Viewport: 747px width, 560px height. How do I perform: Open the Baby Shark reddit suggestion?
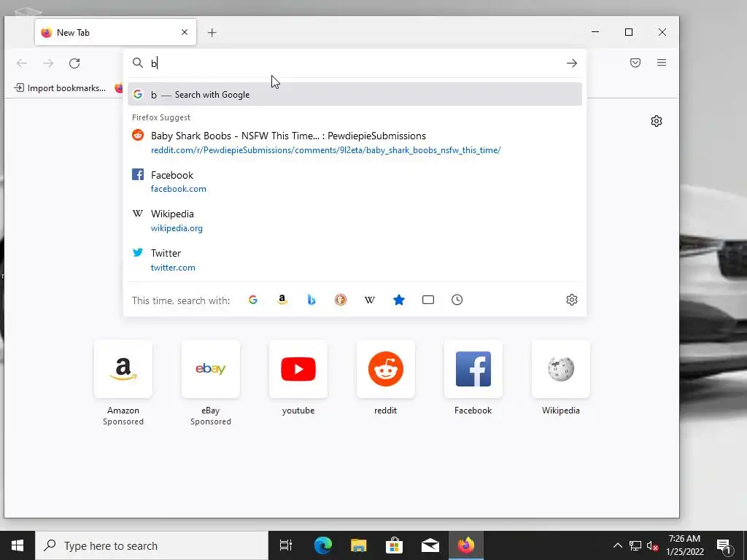coord(355,142)
